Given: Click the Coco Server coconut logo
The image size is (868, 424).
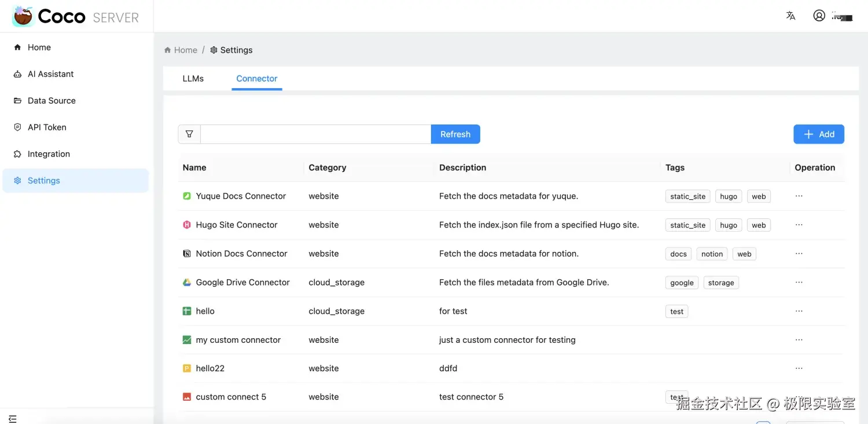Looking at the screenshot, I should click(23, 16).
